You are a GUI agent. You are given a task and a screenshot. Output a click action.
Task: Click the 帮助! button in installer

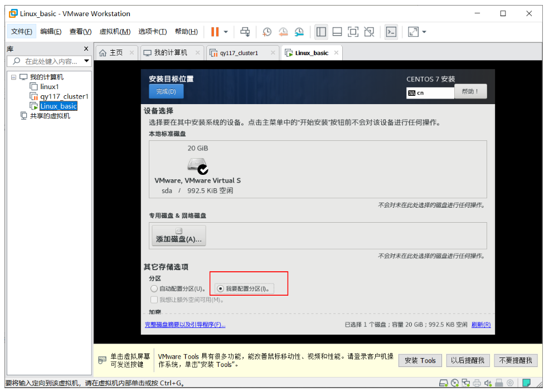coord(470,92)
